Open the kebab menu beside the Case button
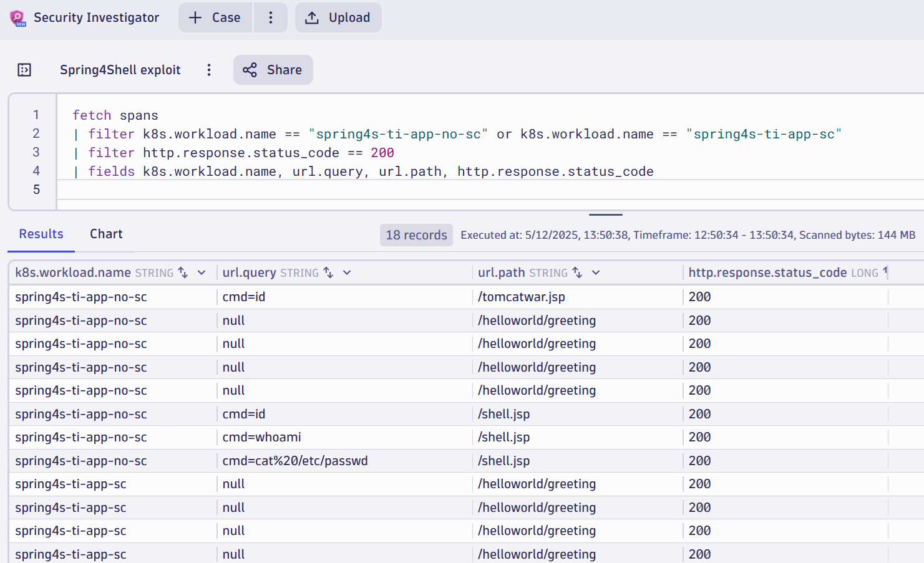This screenshot has width=924, height=563. (x=270, y=17)
